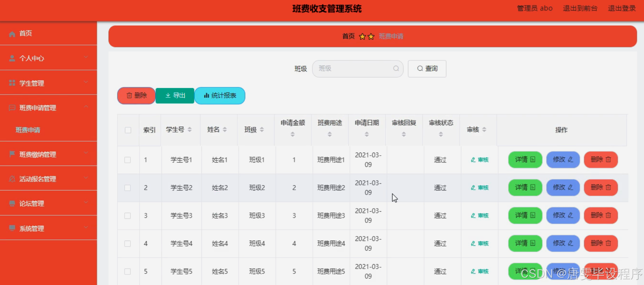This screenshot has height=285, width=644.
Task: Check the checkbox for row 学生号3
Action: pos(128,216)
